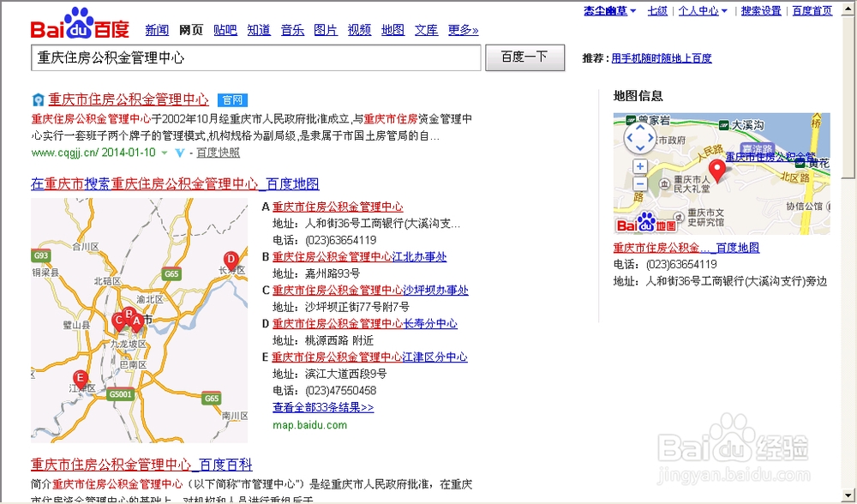857x504 pixels.
Task: Click sidebar phone (023)63654119 text
Action: tap(681, 265)
